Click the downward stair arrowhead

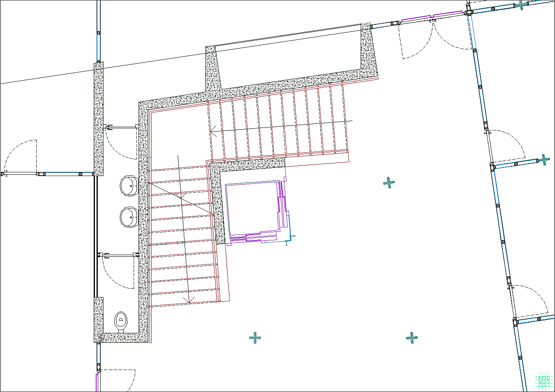[x=188, y=300]
